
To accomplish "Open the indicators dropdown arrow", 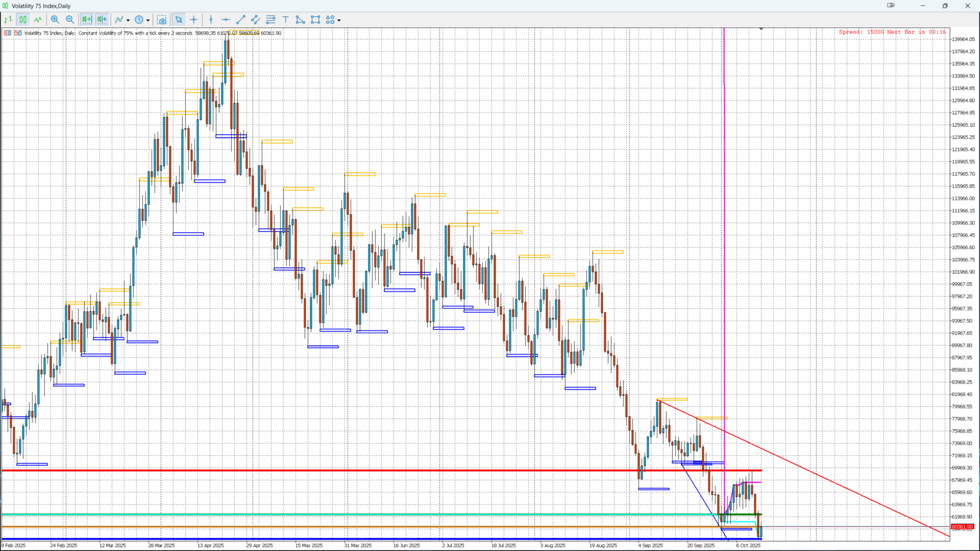I will pyautogui.click(x=128, y=20).
